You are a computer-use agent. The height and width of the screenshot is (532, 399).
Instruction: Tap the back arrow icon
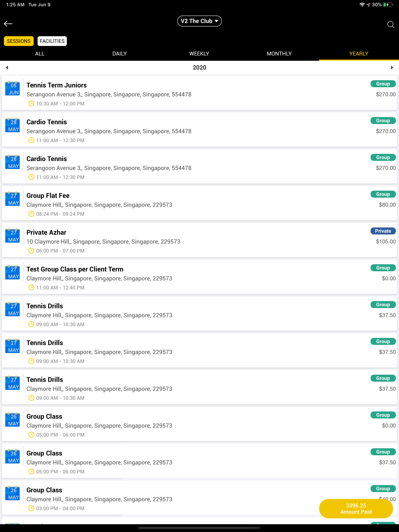coord(8,24)
